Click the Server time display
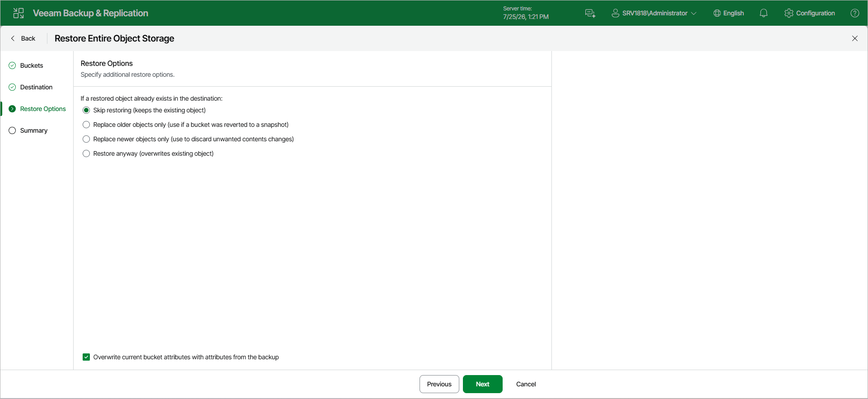Viewport: 868px width, 399px height. (x=526, y=13)
